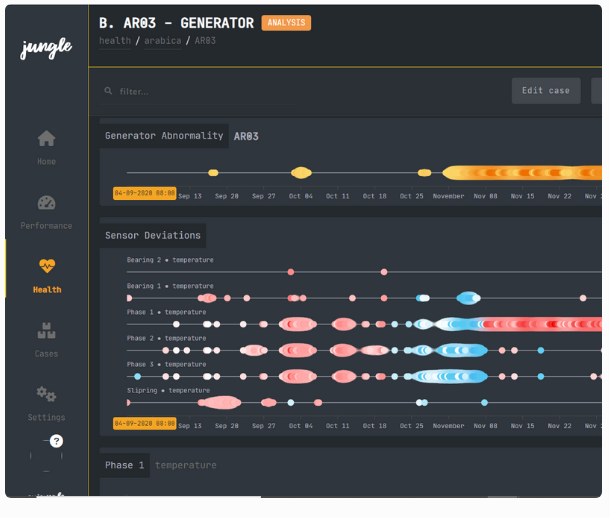Viewport: 610px width, 518px height.
Task: Select the Generator Abnormality panel title
Action: click(164, 136)
